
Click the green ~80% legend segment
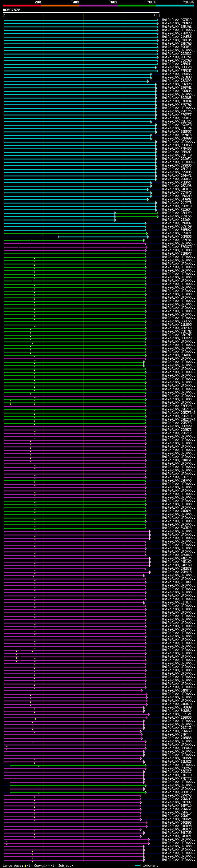(136, 6)
